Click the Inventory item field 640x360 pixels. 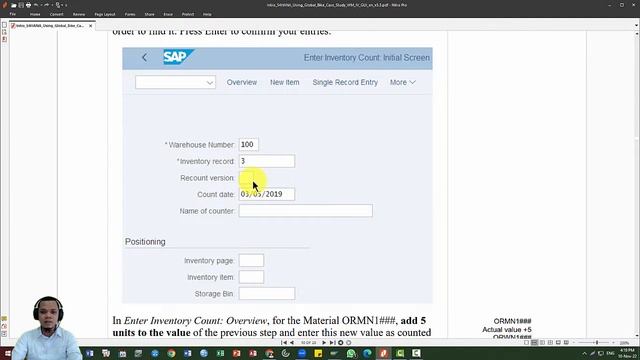click(x=251, y=277)
